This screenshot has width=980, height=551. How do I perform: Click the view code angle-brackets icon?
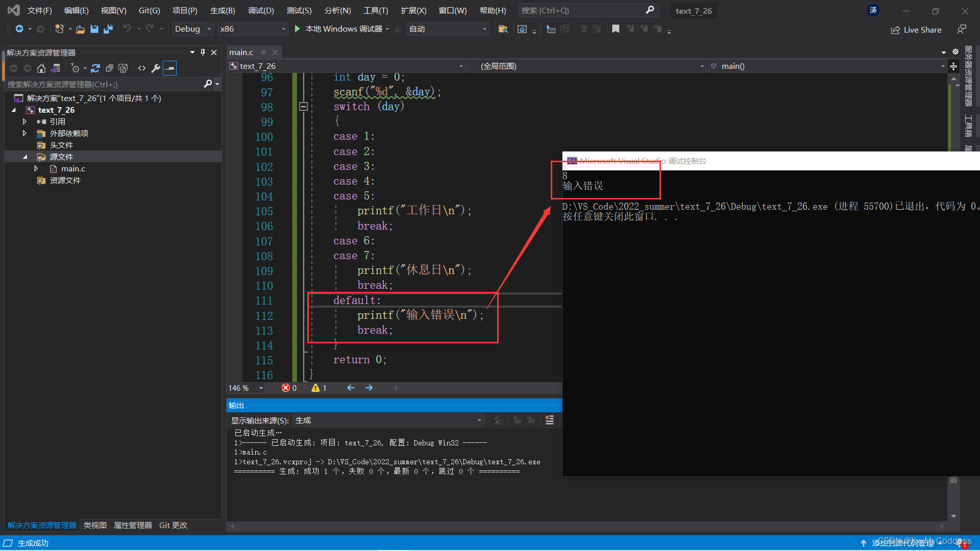click(x=142, y=68)
